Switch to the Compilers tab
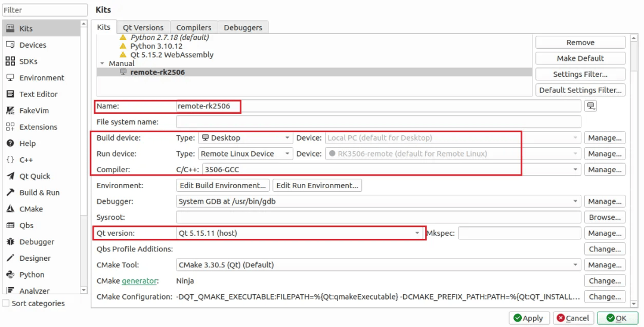 pos(193,27)
